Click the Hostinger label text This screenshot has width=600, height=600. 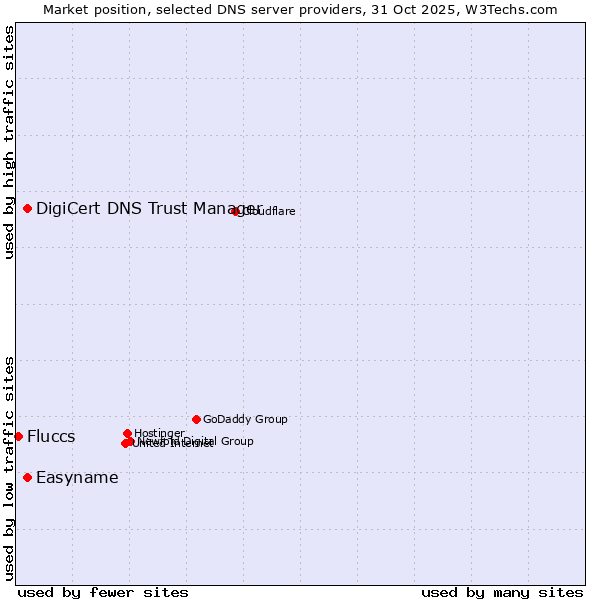pyautogui.click(x=159, y=433)
